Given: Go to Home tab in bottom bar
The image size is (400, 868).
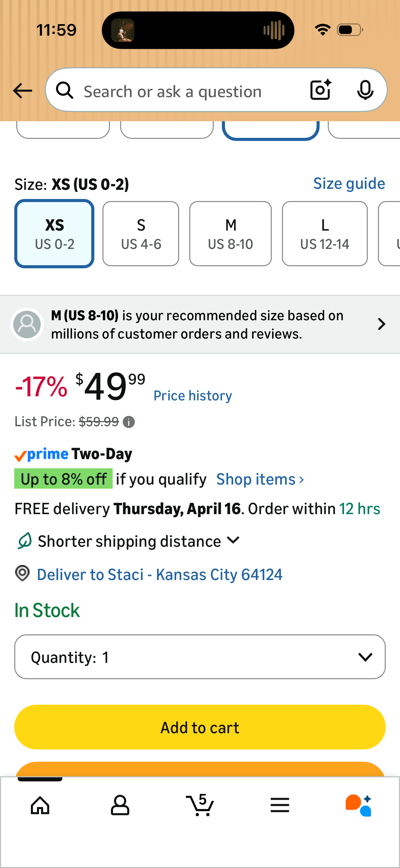Looking at the screenshot, I should (x=40, y=805).
